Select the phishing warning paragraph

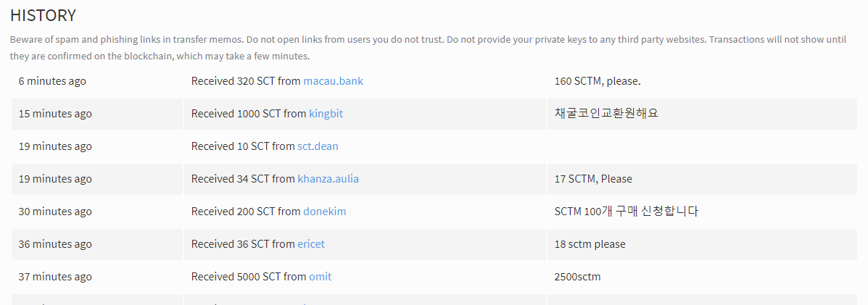[428, 48]
